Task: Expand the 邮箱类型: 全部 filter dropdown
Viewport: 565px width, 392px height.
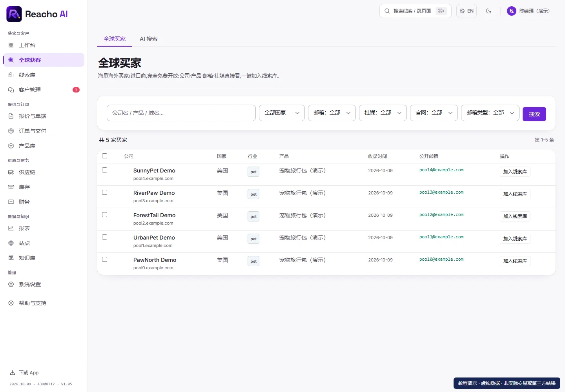Action: tap(490, 113)
